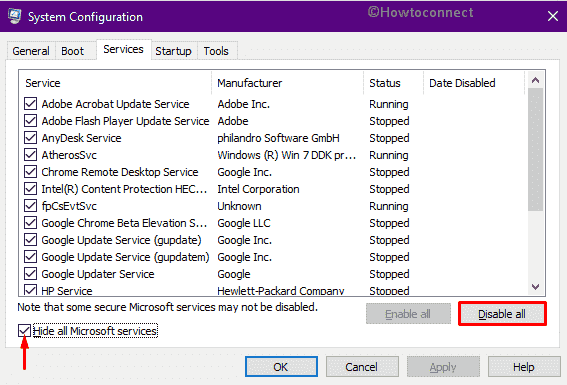Click the scrollbar down arrow

[536, 287]
